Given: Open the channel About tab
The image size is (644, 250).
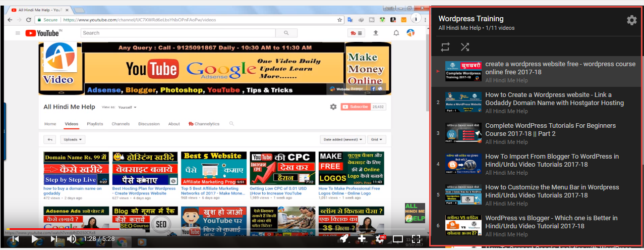Looking at the screenshot, I should [x=174, y=124].
